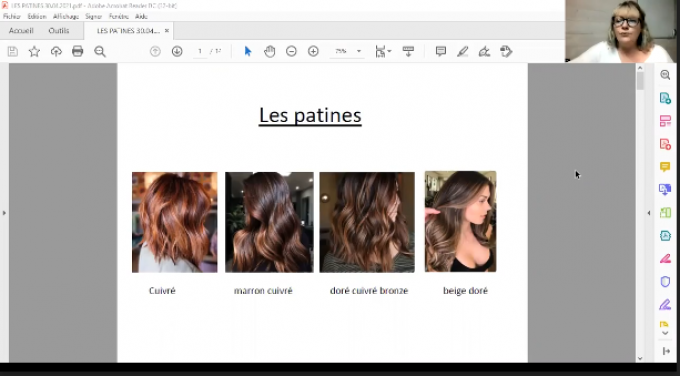680x376 pixels.
Task: Select the highlighter pen tool
Action: point(462,51)
